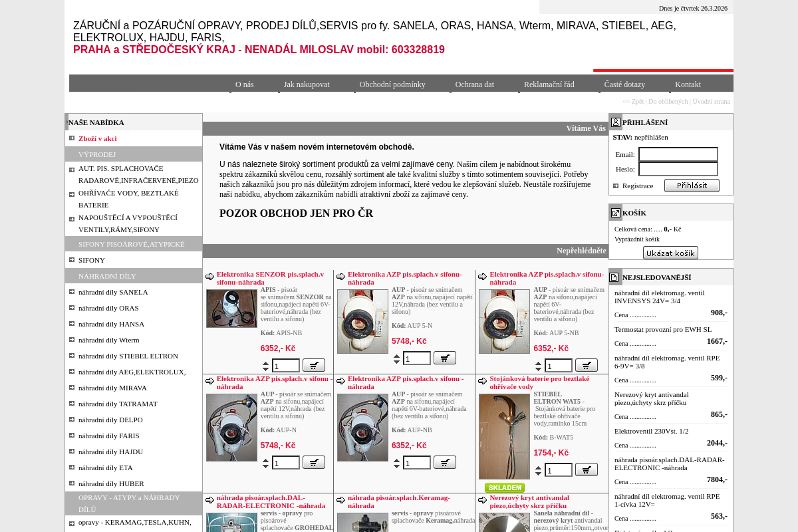
Task: Expand the Zboží v akci bullet
Action: [x=72, y=138]
